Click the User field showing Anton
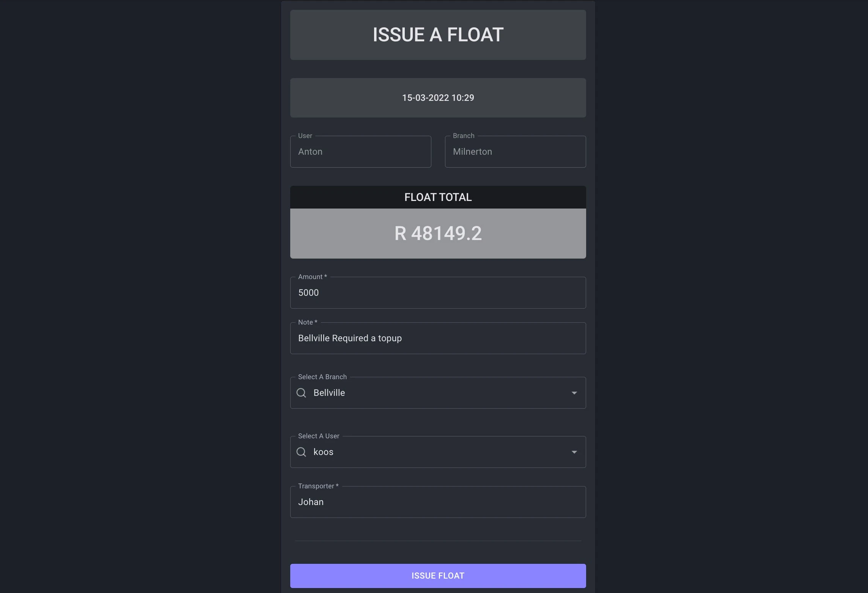868x593 pixels. [x=360, y=152]
